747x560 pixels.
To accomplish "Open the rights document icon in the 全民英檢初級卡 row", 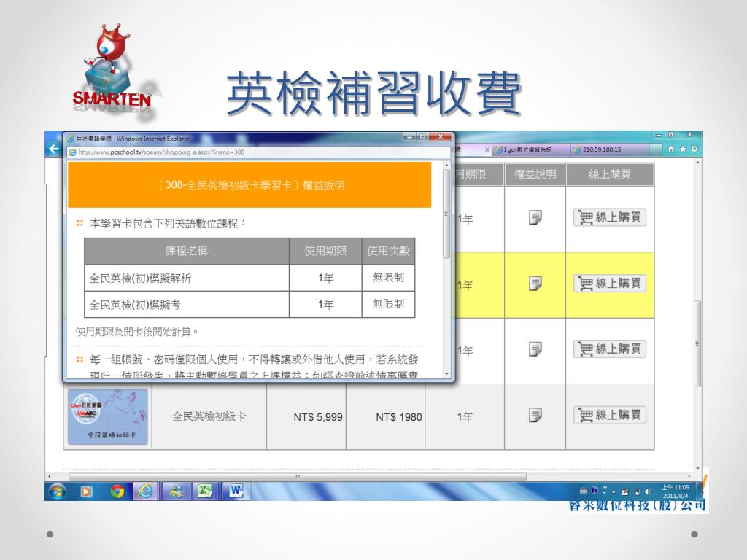I will point(535,415).
